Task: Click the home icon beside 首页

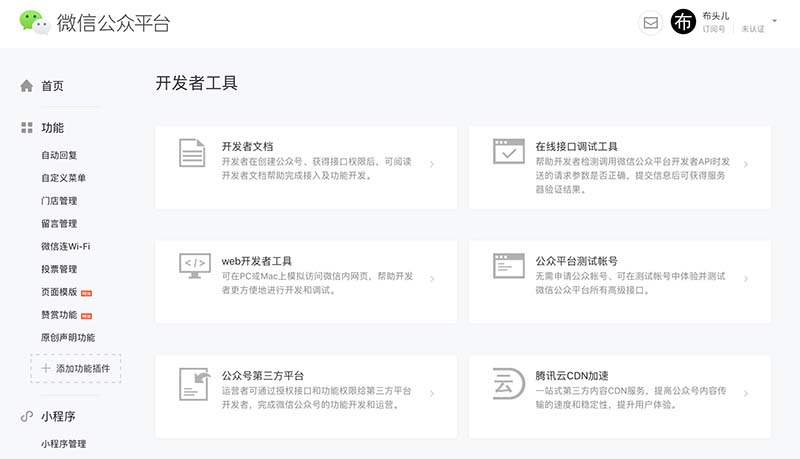Action: pyautogui.click(x=27, y=86)
